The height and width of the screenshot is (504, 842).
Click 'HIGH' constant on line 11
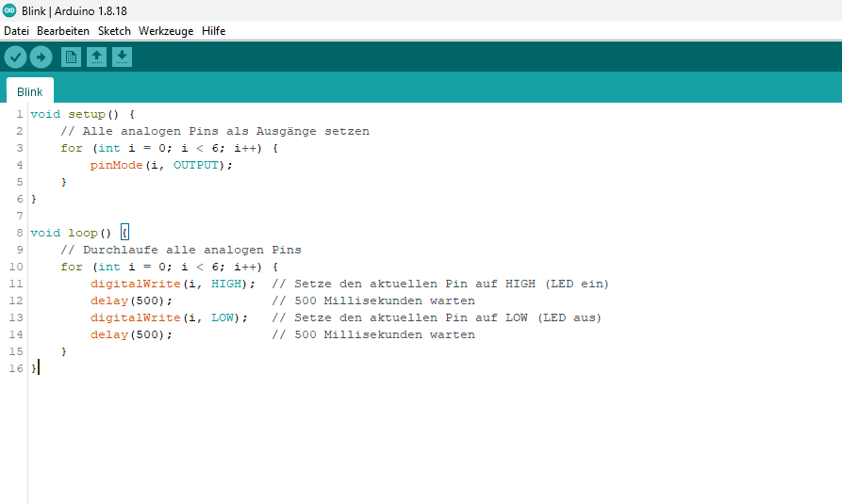click(x=226, y=284)
